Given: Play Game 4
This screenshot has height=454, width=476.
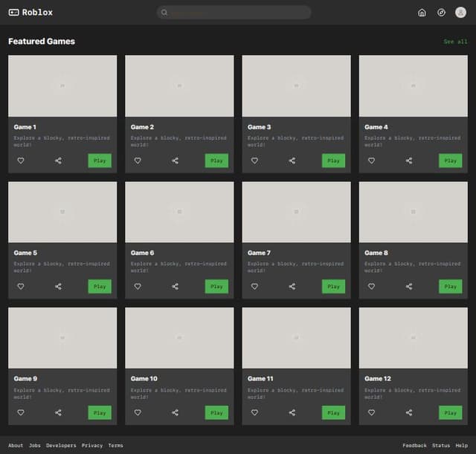Looking at the screenshot, I should tap(451, 160).
